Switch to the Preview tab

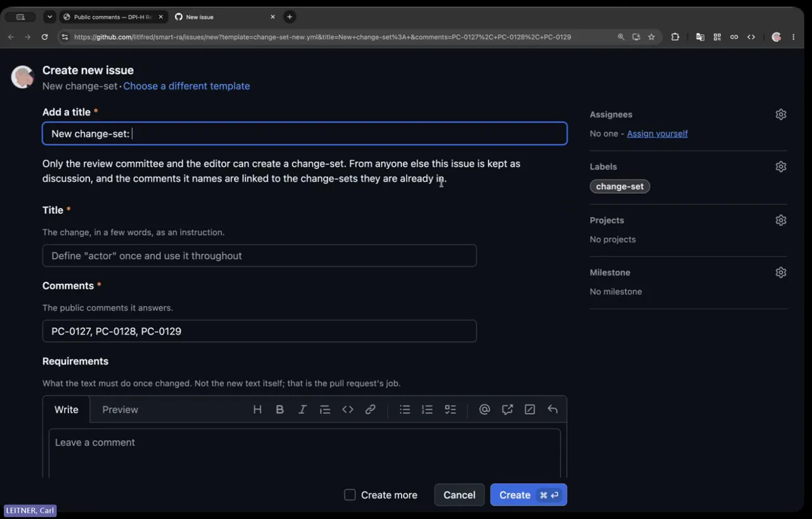point(120,410)
